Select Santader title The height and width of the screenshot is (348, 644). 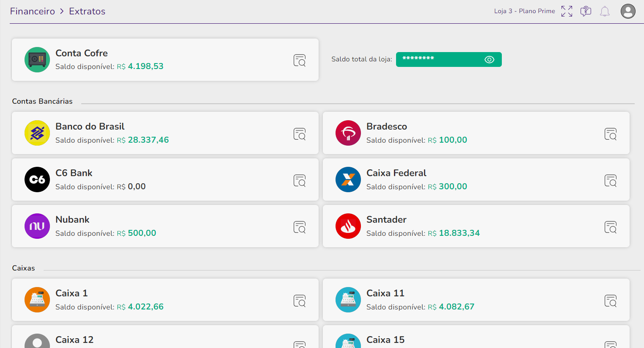click(386, 219)
